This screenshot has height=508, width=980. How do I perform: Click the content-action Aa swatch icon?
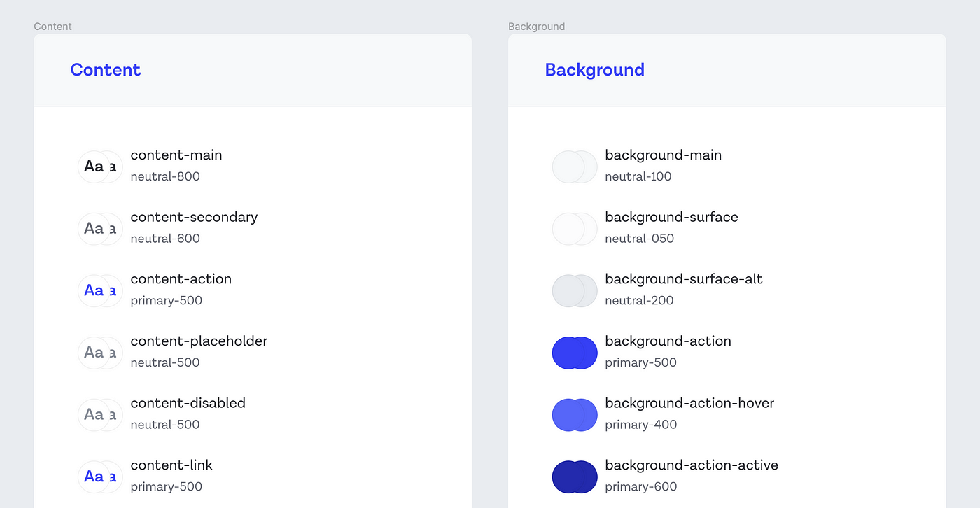[100, 290]
